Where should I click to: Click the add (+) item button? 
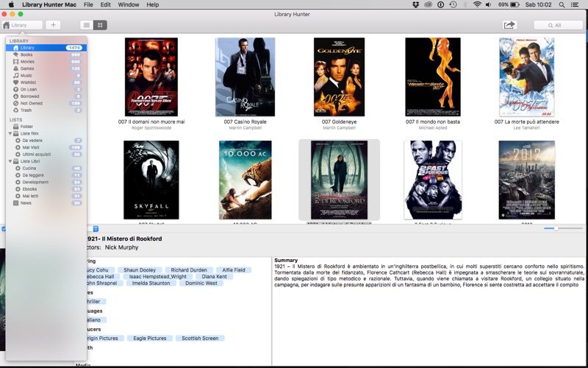(x=53, y=25)
